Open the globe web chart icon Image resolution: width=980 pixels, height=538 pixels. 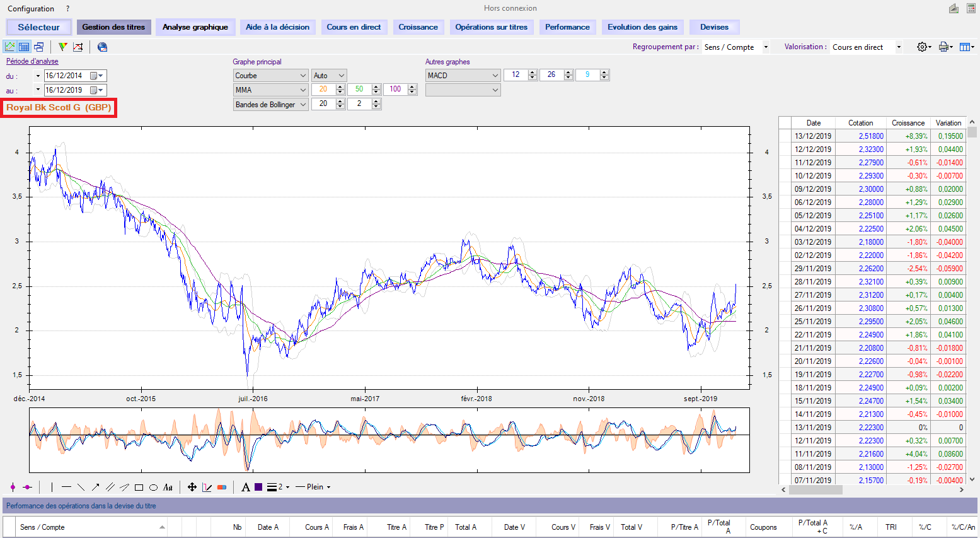point(102,47)
